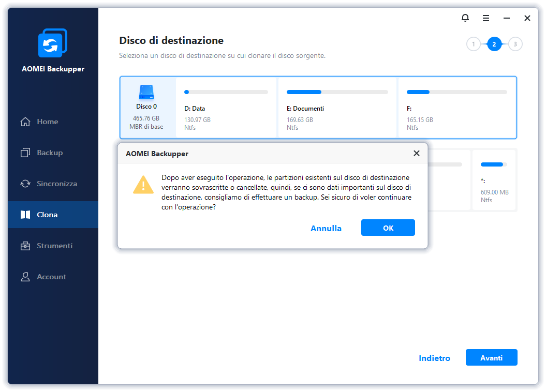546x392 pixels.
Task: Click the Home house icon
Action: click(25, 122)
